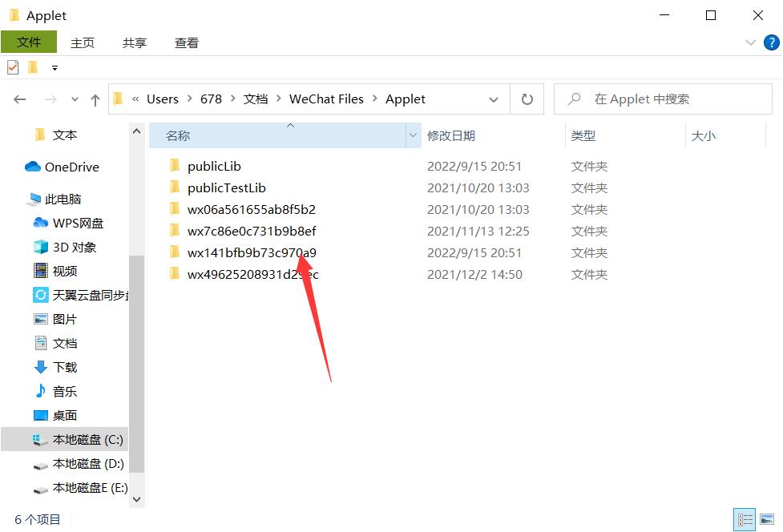Open WPS网盘 in the navigation pane
783x532 pixels.
[x=78, y=223]
